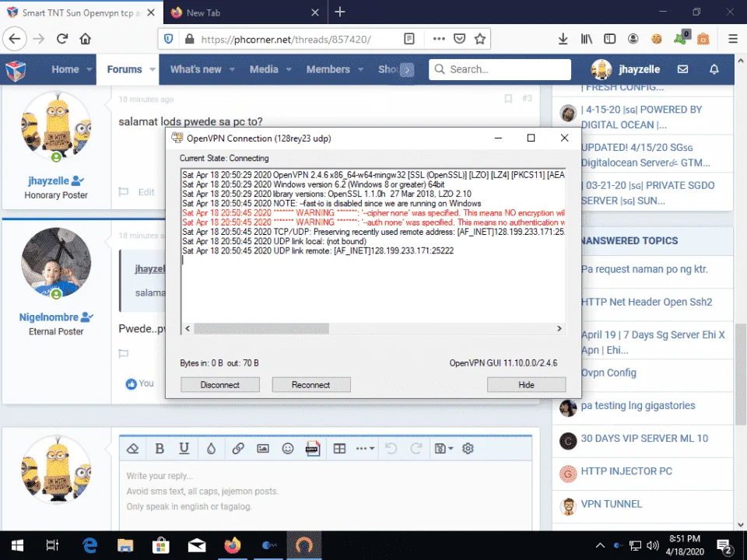Click log scrollbar right arrow
The width and height of the screenshot is (747, 560).
coord(559,328)
